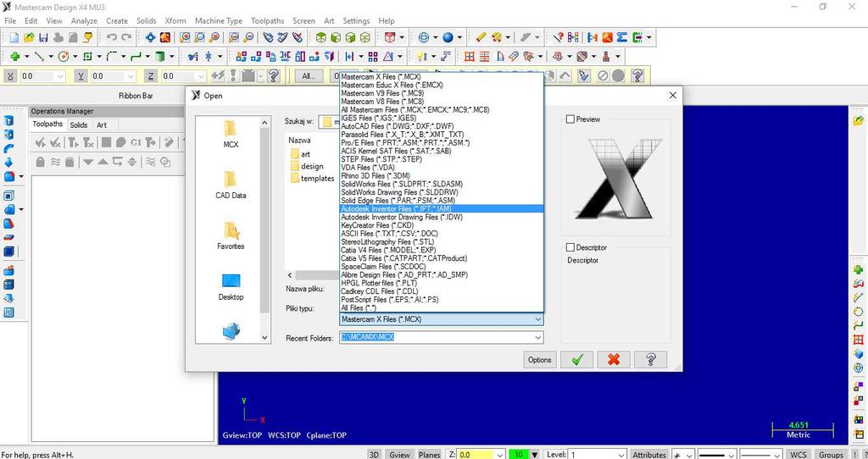The image size is (868, 459).
Task: Open the Y coordinate dropdown
Action: pos(130,76)
